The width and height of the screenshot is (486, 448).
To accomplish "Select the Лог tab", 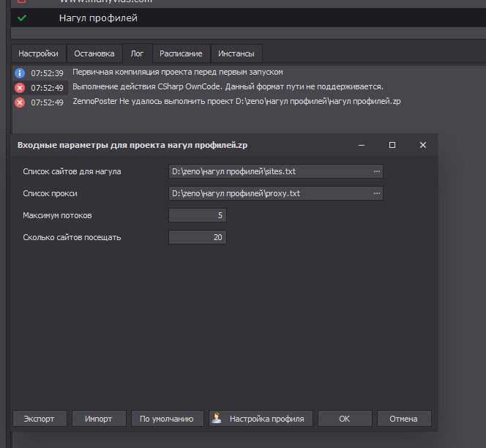I will click(x=138, y=53).
